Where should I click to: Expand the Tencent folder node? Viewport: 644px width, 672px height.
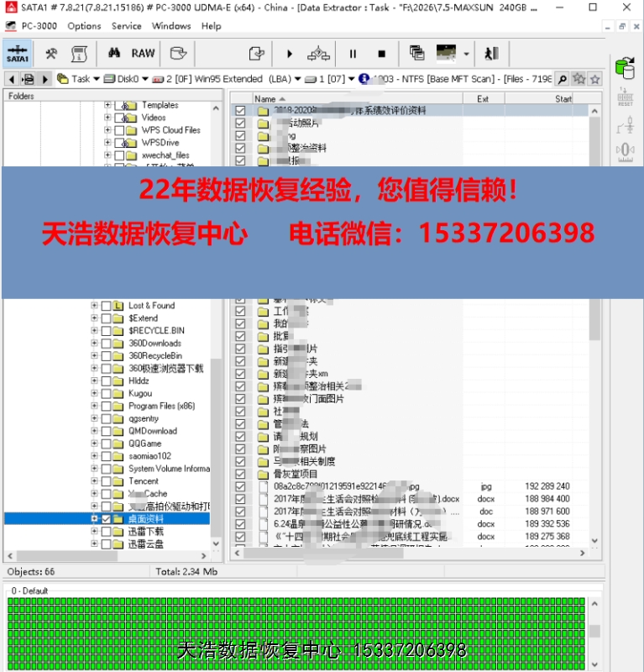94,481
